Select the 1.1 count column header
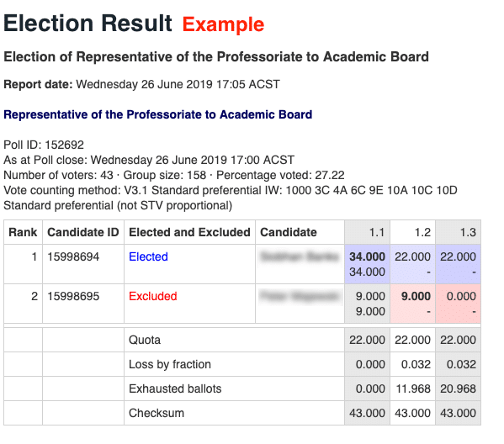The width and height of the screenshot is (504, 444). coord(377,232)
